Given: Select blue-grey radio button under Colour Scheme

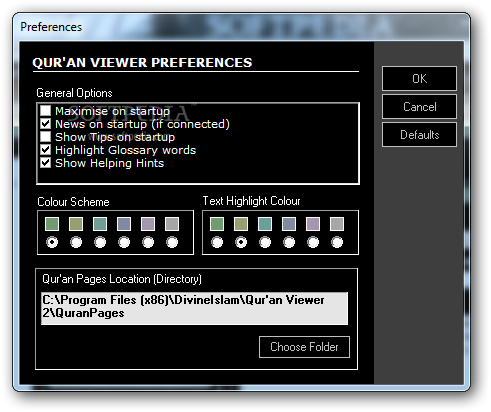Looking at the screenshot, I should 124,242.
